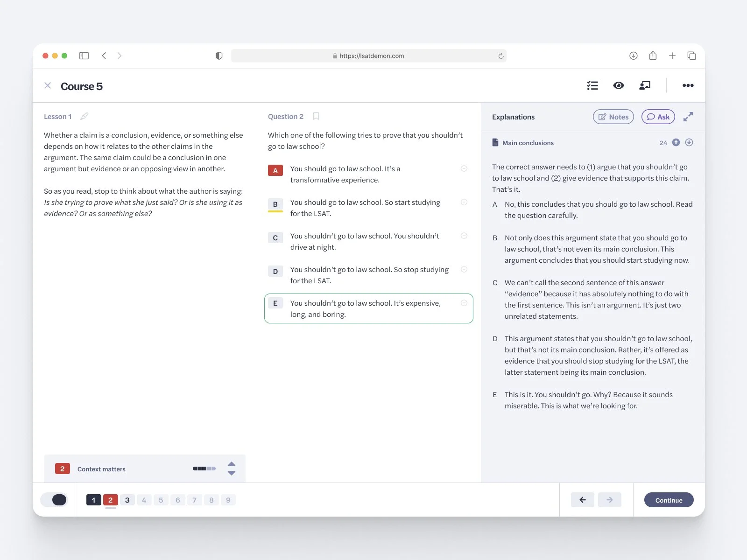Upvote the Main conclusions explanation

coord(676,142)
